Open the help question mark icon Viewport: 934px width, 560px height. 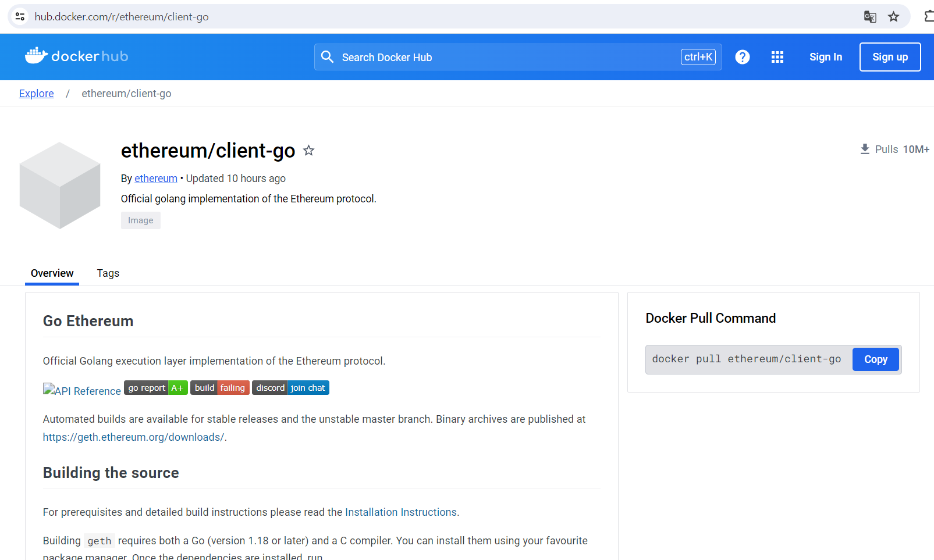(x=743, y=57)
